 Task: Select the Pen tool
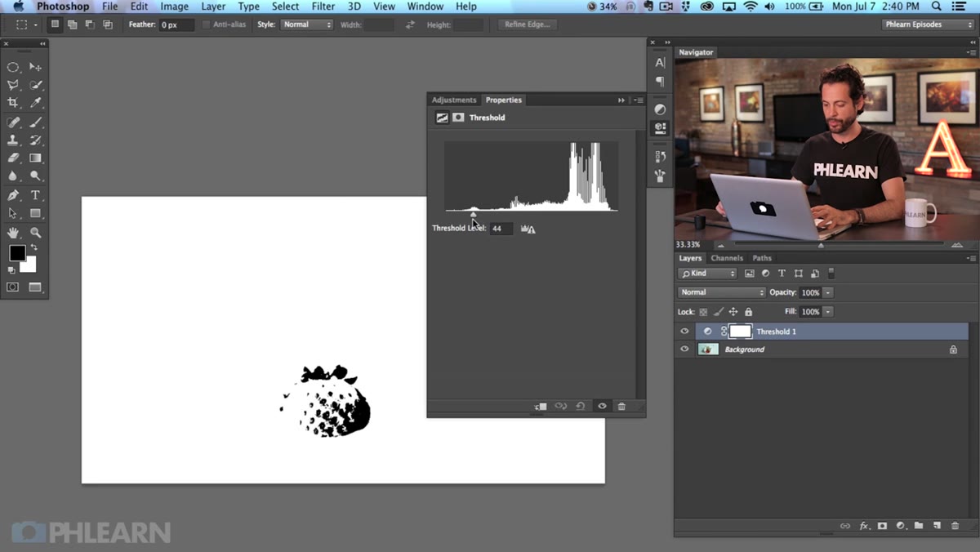tap(13, 196)
